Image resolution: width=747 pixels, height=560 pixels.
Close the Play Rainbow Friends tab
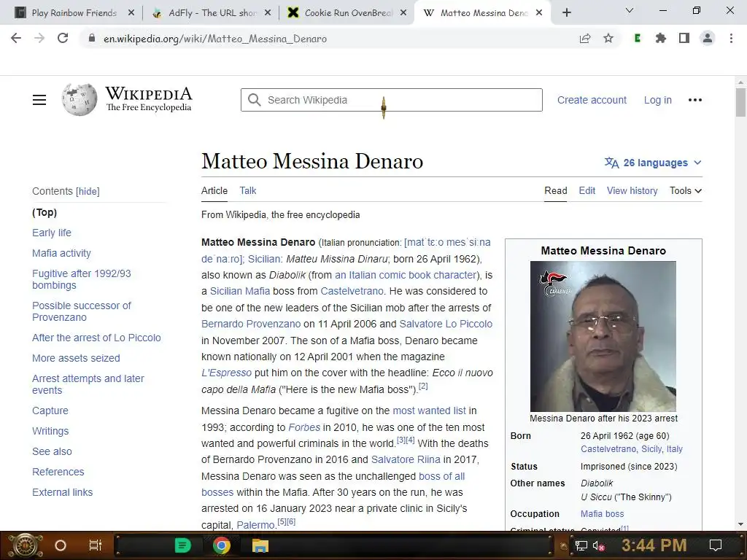point(131,13)
